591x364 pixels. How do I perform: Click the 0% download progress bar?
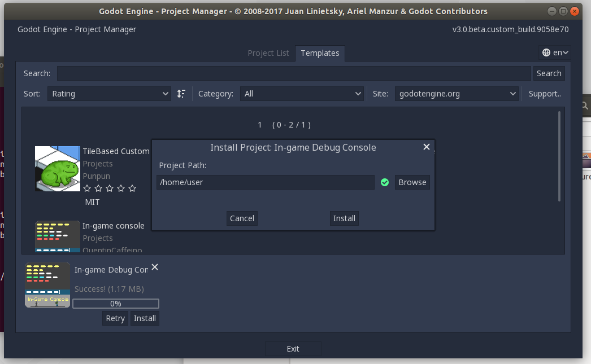(115, 303)
